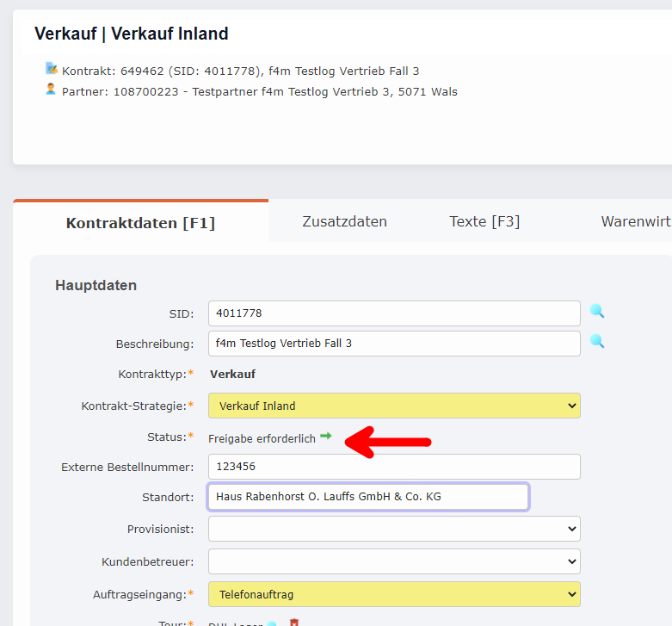This screenshot has height=626, width=672.
Task: Click the Partner 108700223 header text
Action: (260, 92)
